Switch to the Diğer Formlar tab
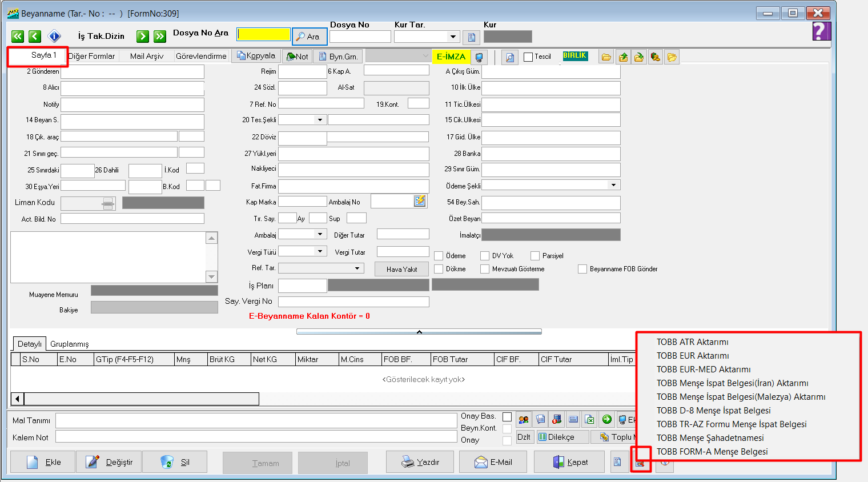The height and width of the screenshot is (482, 868). coord(91,56)
